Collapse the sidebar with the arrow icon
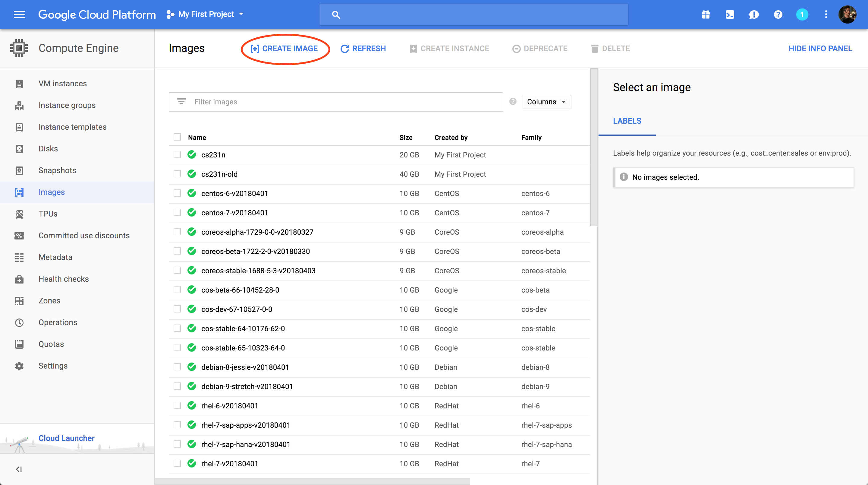This screenshot has width=868, height=485. (19, 469)
